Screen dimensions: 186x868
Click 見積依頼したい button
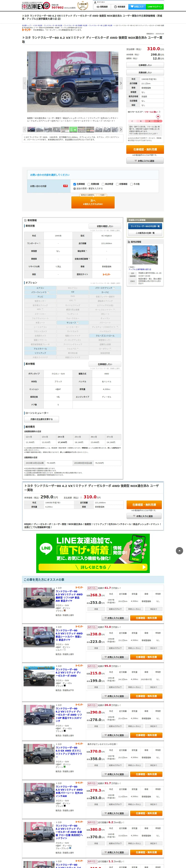point(145,72)
